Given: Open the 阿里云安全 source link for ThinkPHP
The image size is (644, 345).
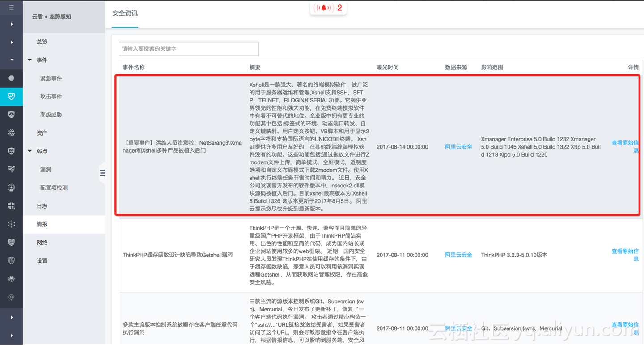Looking at the screenshot, I should click(458, 254).
